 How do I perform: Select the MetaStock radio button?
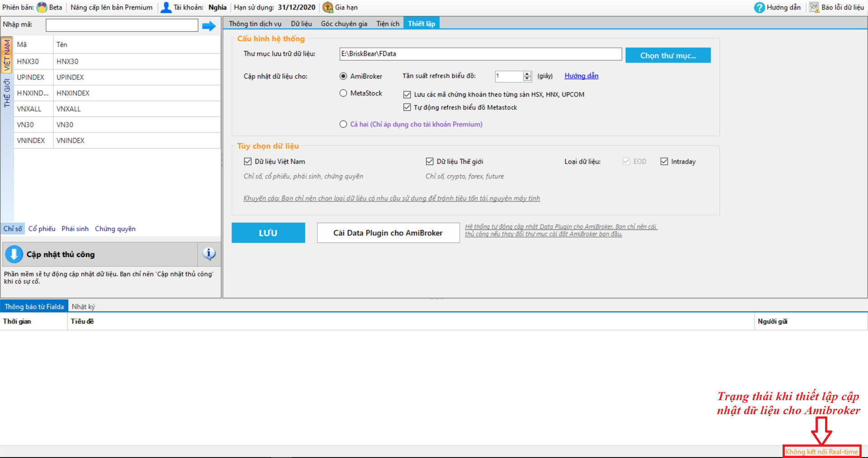tap(343, 93)
